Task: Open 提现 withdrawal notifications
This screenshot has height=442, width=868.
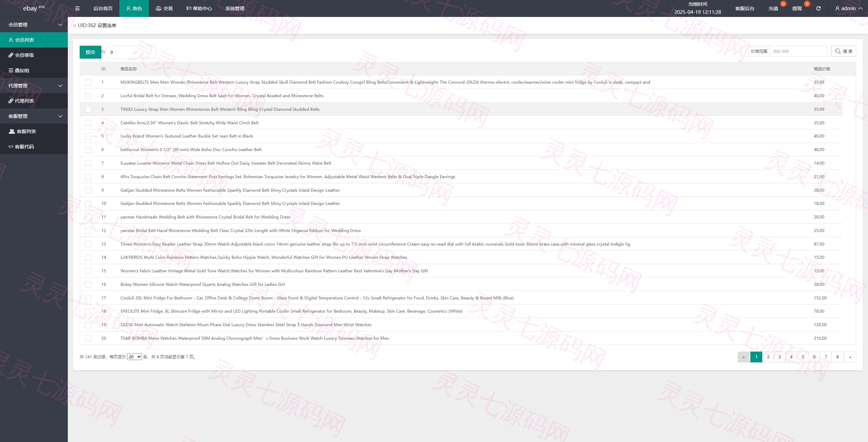Action: point(797,8)
